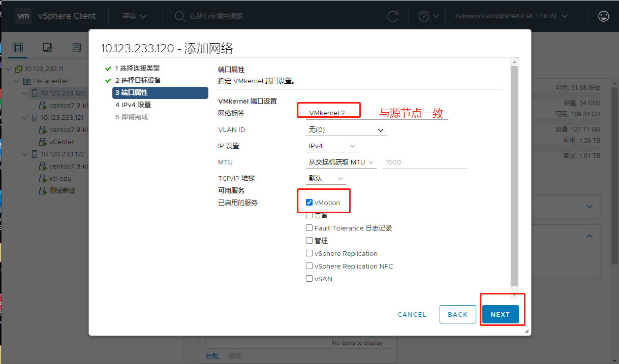
Task: Click the Datacenter icon in tree
Action: [27, 81]
